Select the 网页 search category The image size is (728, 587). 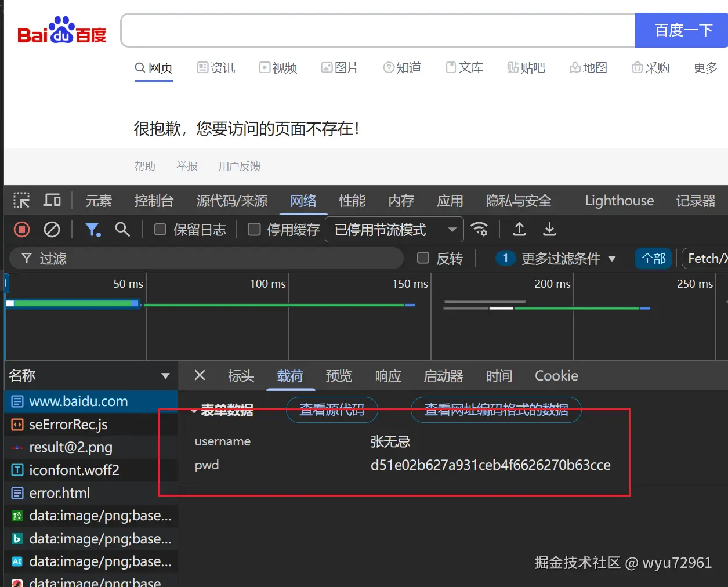point(154,68)
